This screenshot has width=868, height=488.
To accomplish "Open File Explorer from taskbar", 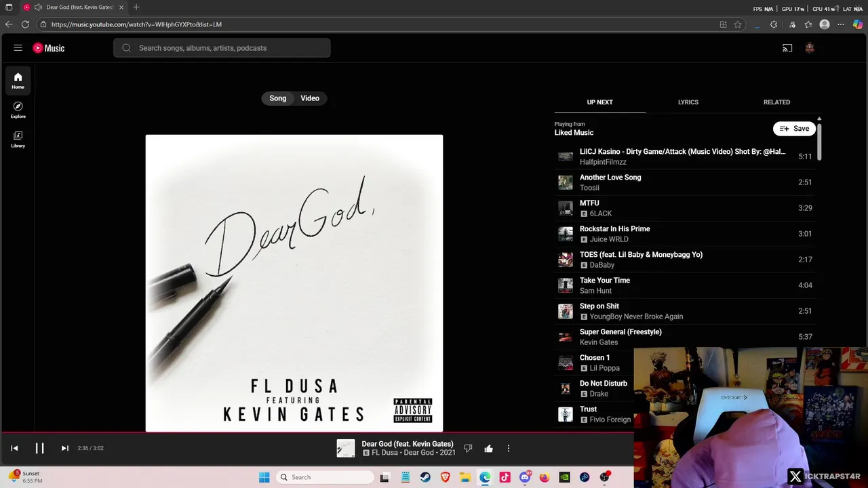I will (x=465, y=477).
